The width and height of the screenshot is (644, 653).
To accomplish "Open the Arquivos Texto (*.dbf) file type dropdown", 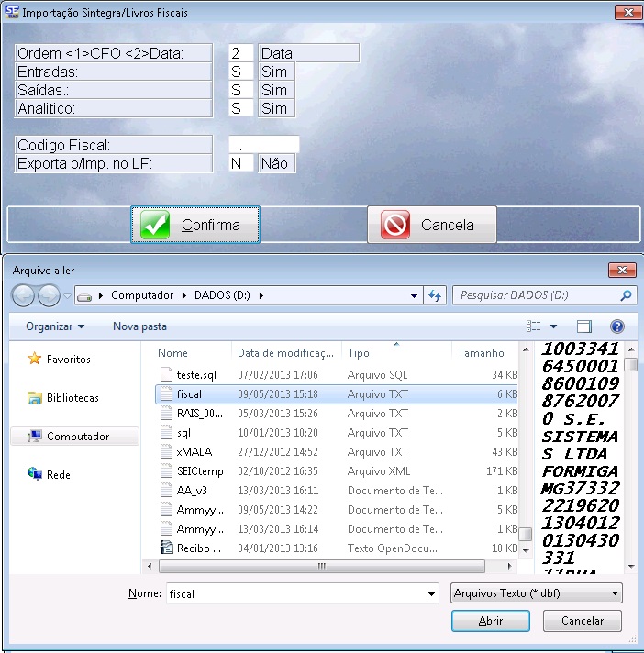I will (x=536, y=593).
